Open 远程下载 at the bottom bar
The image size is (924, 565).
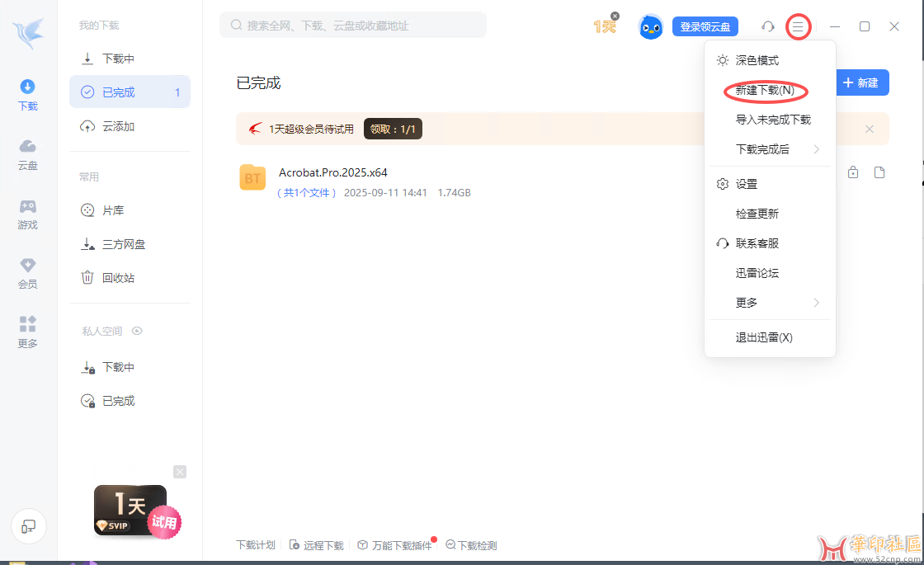point(317,545)
